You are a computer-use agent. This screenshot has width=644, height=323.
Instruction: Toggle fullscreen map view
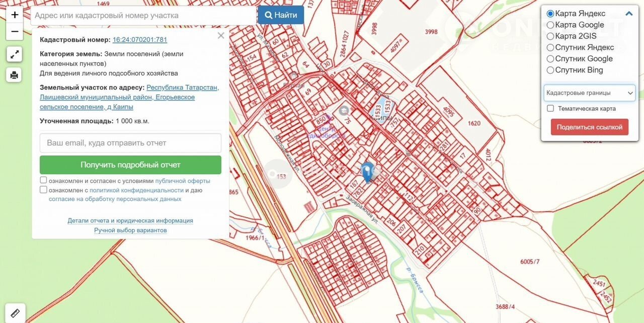point(15,54)
